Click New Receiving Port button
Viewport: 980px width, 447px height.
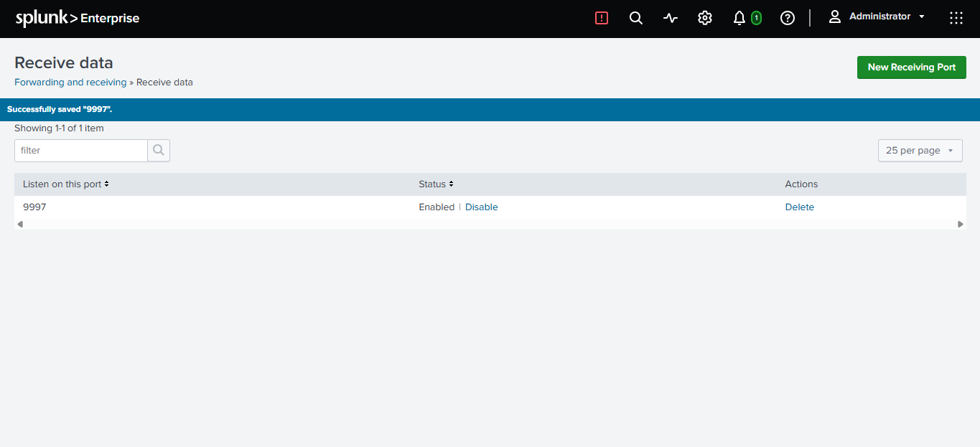[911, 67]
